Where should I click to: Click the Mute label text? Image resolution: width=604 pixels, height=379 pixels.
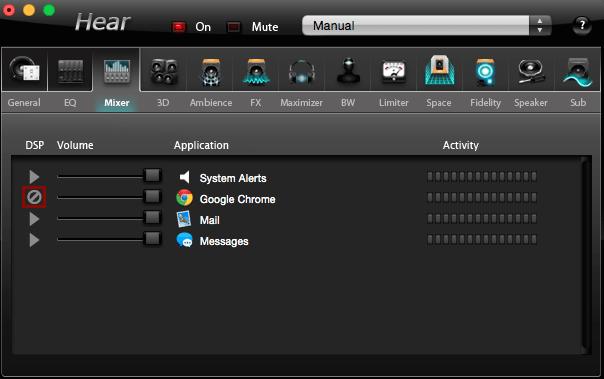coord(265,27)
